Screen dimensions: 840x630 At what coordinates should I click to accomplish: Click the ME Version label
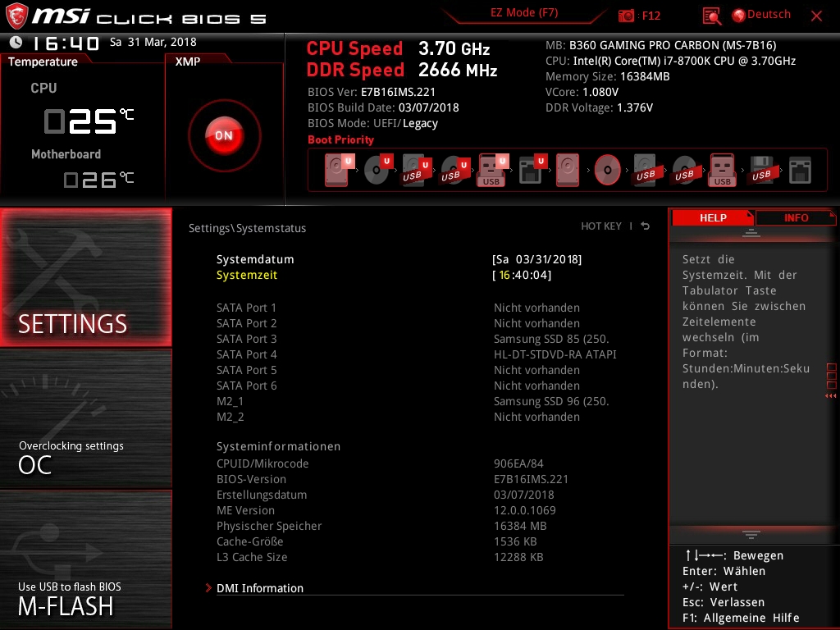pyautogui.click(x=245, y=510)
